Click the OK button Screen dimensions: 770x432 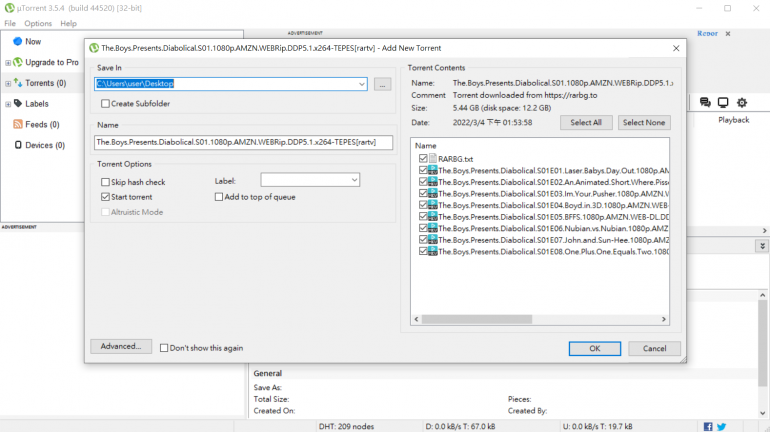[595, 349]
